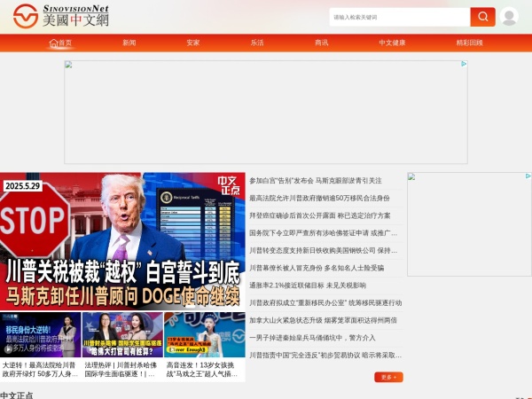Open the main Trump tariff headline image

tap(122, 241)
